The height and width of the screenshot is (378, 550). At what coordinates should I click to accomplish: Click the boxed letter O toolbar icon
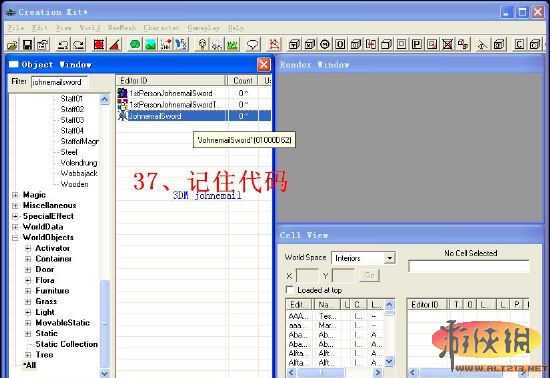point(340,45)
